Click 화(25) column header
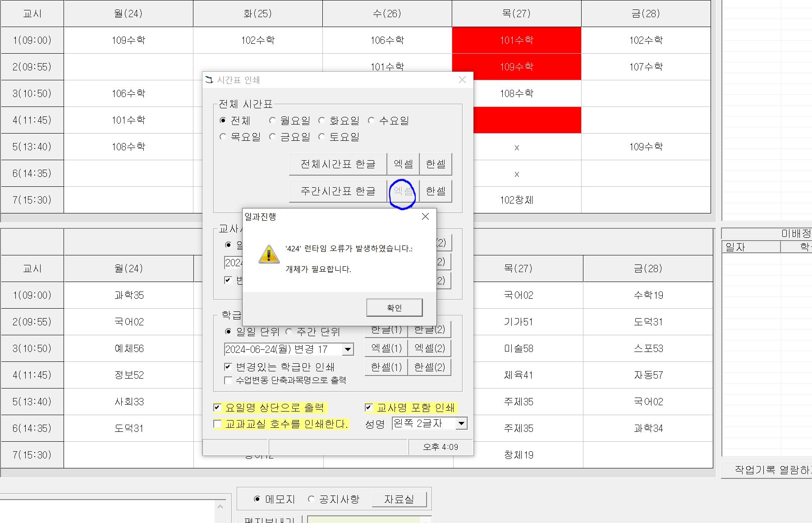 (x=258, y=14)
